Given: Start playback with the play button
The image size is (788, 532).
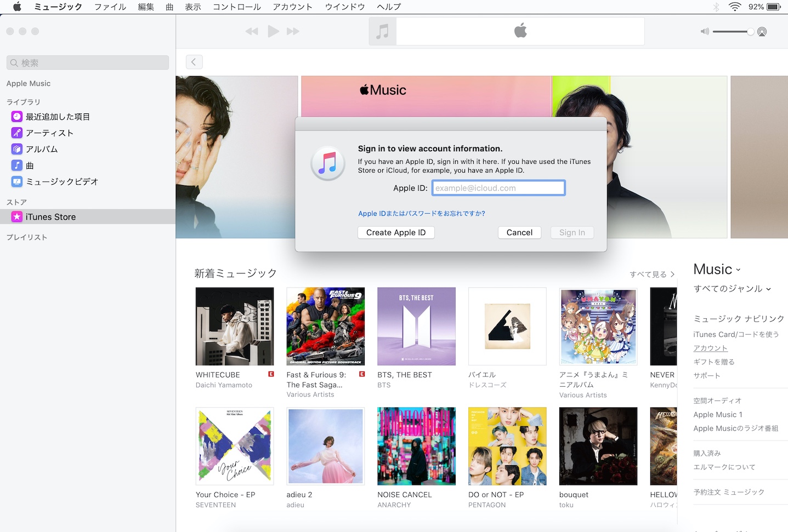Looking at the screenshot, I should 273,31.
